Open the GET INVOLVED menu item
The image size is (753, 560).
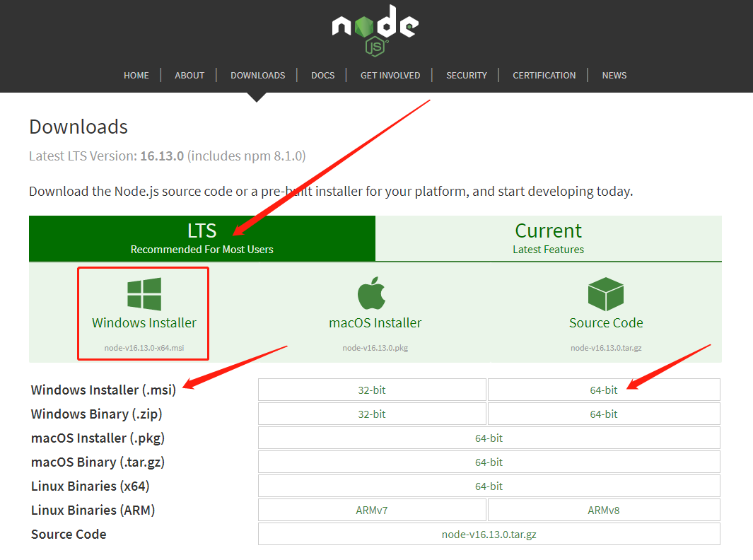click(x=390, y=76)
